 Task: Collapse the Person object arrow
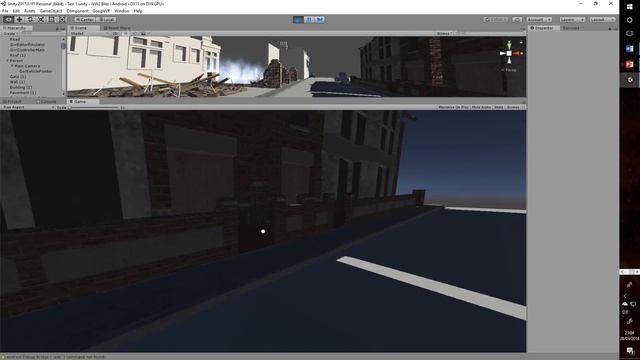7,60
